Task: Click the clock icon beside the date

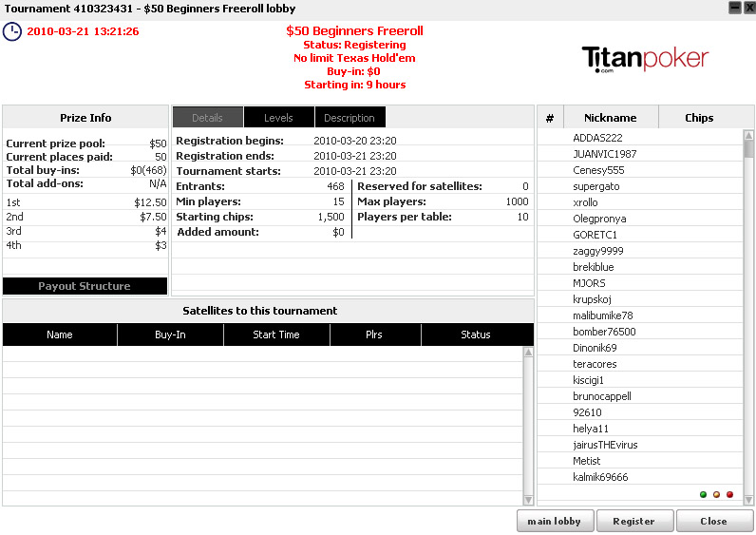Action: 12,32
